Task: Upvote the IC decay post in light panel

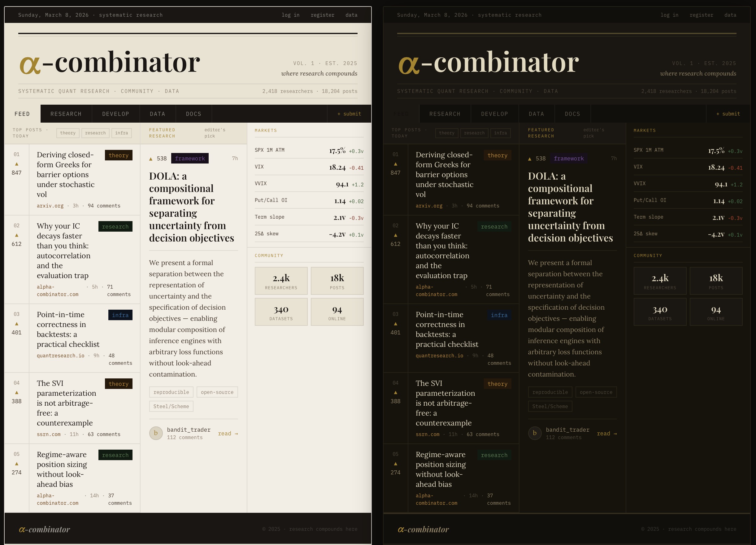Action: click(x=17, y=235)
